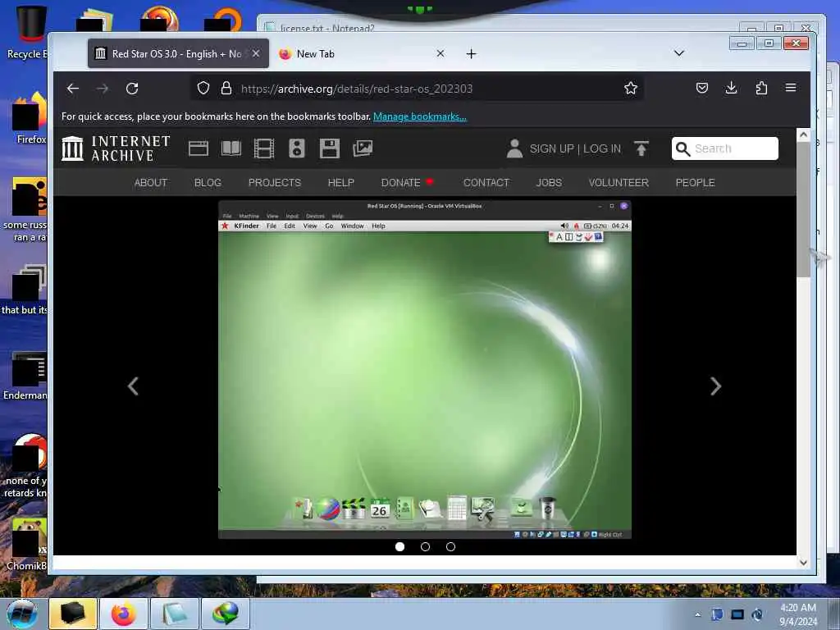
Task: Open Firefox downloads panel
Action: [x=731, y=88]
